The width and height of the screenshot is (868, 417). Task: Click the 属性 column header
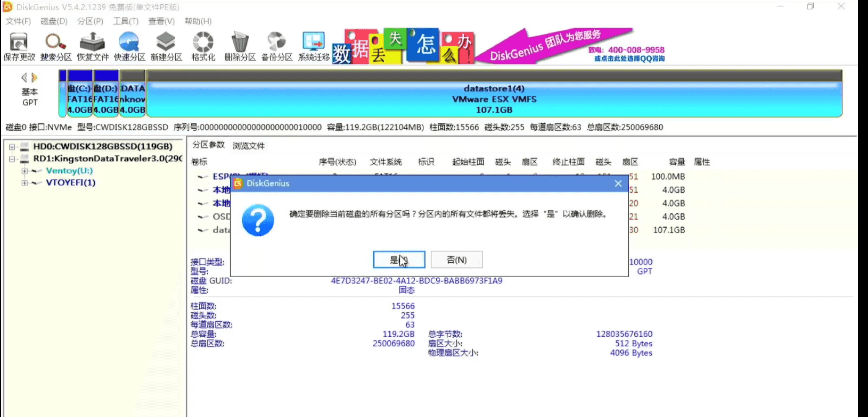coord(702,162)
